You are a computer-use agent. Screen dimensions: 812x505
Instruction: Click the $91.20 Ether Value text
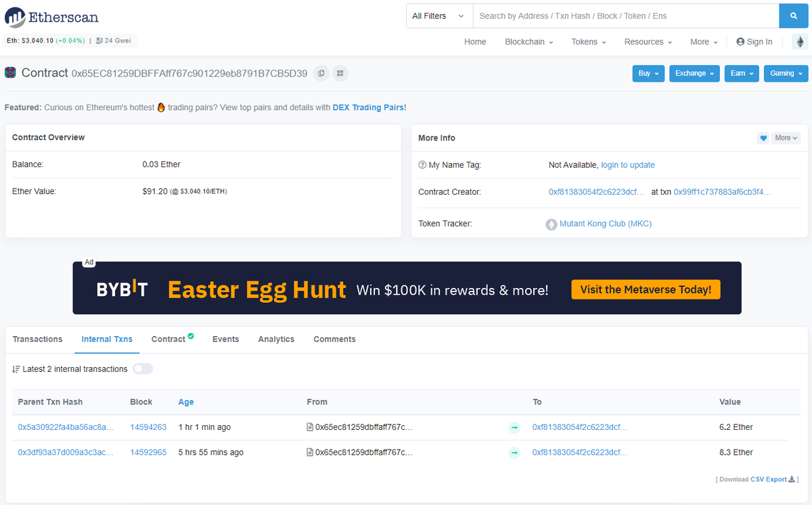tap(155, 191)
